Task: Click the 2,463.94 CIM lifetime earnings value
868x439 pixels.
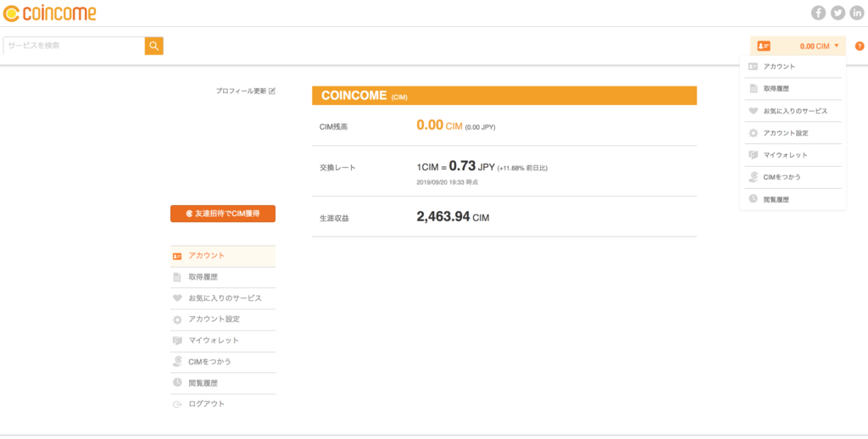Action: click(x=453, y=217)
